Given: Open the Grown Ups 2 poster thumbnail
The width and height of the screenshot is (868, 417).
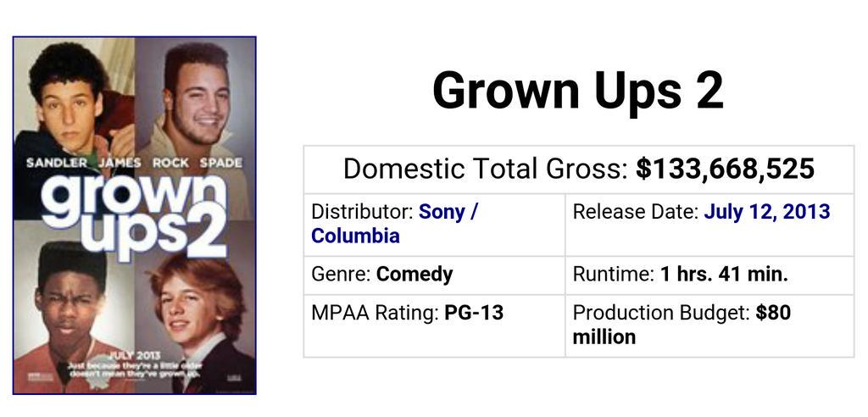Looking at the screenshot, I should 135,215.
